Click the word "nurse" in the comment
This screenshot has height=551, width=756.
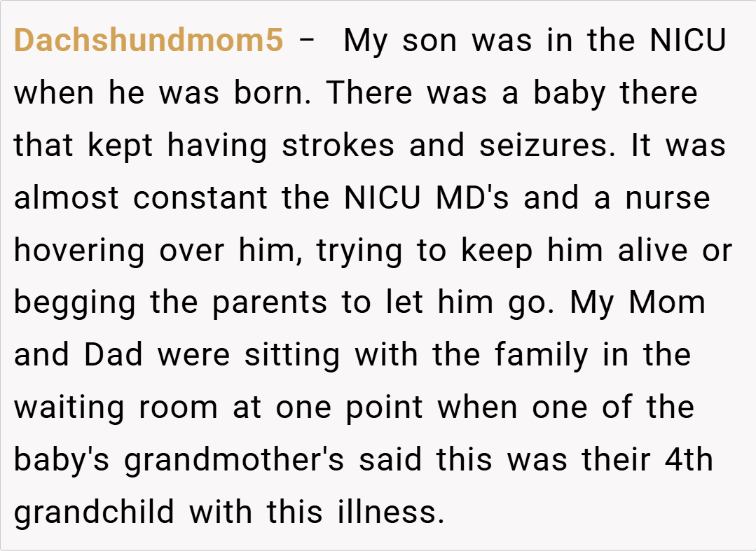668,198
